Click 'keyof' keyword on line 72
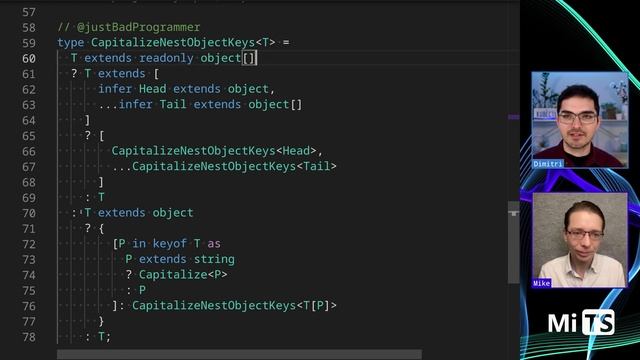 (169, 244)
